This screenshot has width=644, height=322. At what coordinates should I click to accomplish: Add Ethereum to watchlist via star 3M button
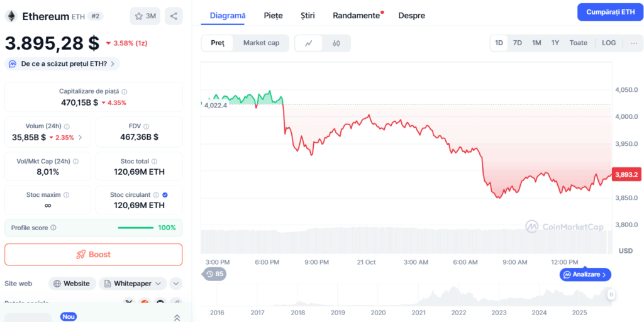[145, 16]
